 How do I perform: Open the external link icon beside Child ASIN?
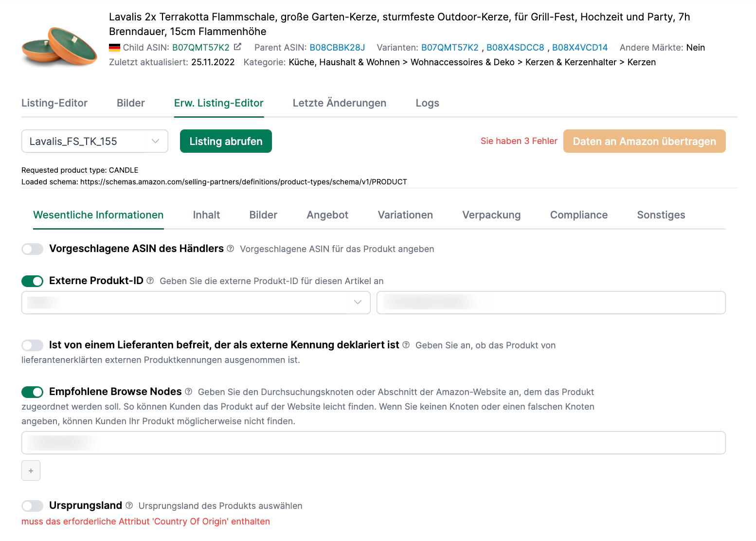pyautogui.click(x=237, y=47)
